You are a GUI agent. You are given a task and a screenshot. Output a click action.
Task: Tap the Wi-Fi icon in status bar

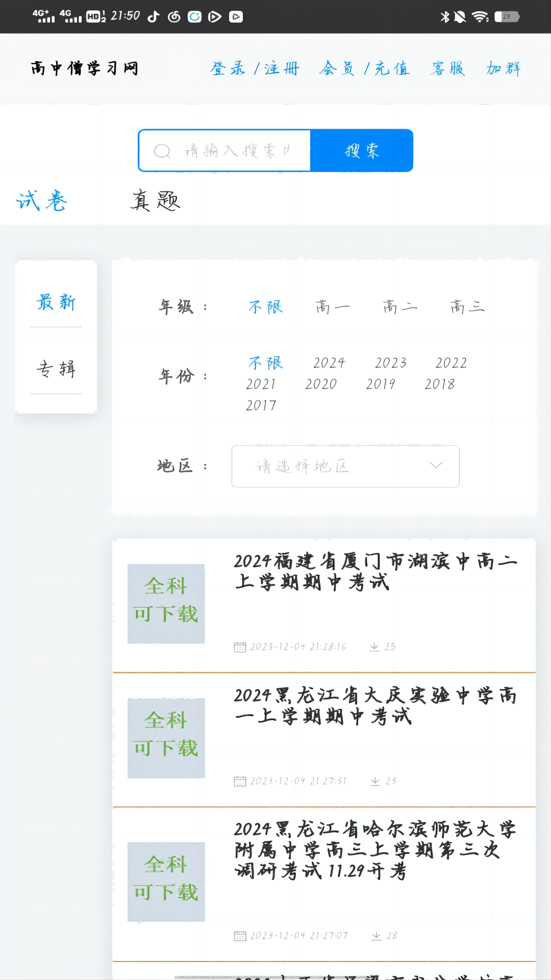click(x=480, y=17)
